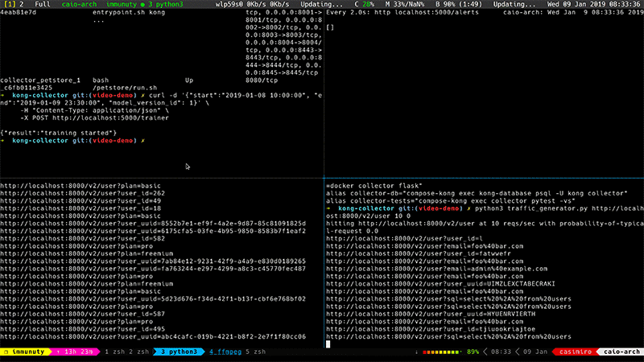Click URL with user_id=587
The image size is (644, 362).
click(x=83, y=314)
